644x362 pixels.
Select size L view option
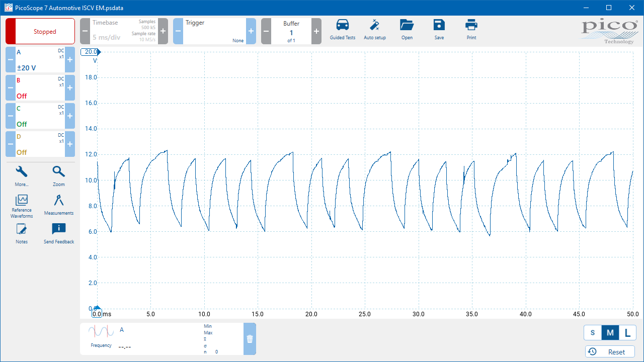[627, 333]
